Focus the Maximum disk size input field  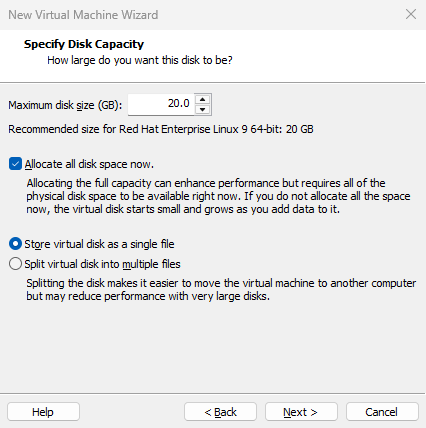(161, 104)
